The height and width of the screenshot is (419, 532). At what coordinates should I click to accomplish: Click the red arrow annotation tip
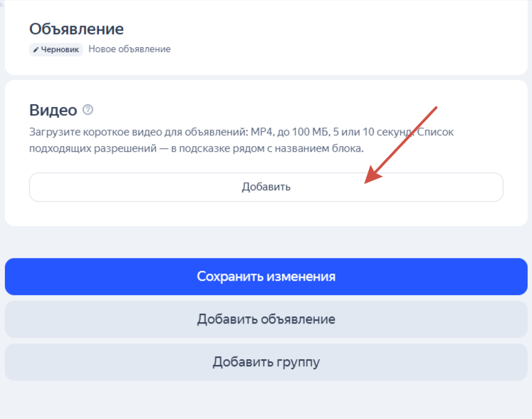tap(367, 182)
